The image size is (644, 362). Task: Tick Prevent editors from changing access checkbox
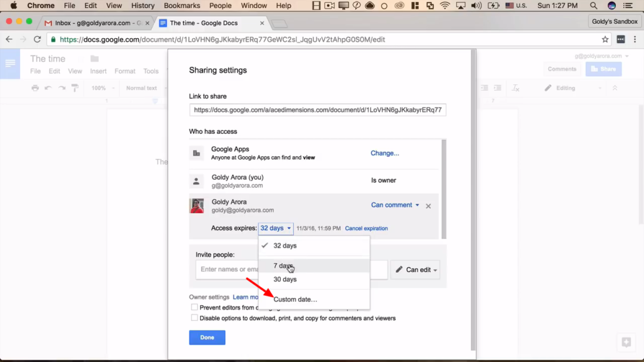(x=194, y=307)
